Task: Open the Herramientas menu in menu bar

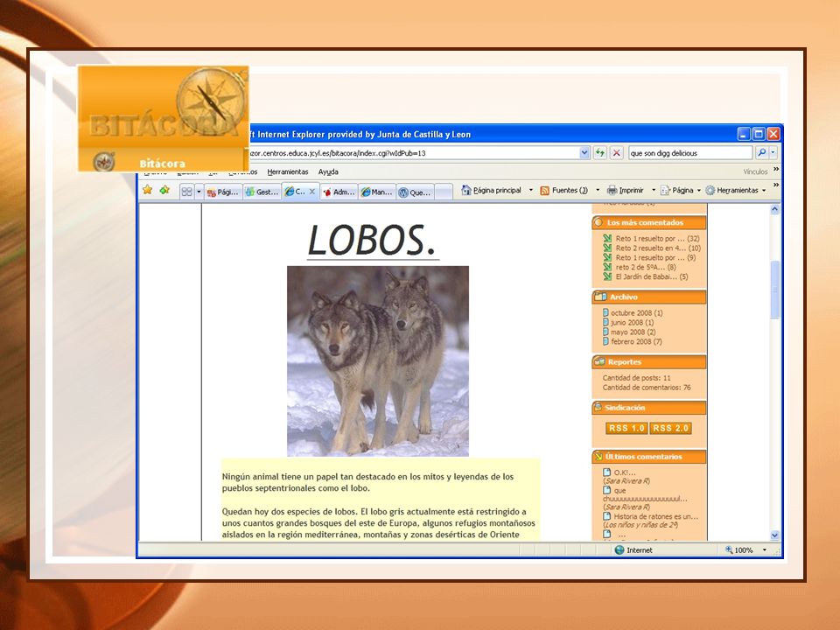Action: (x=288, y=172)
